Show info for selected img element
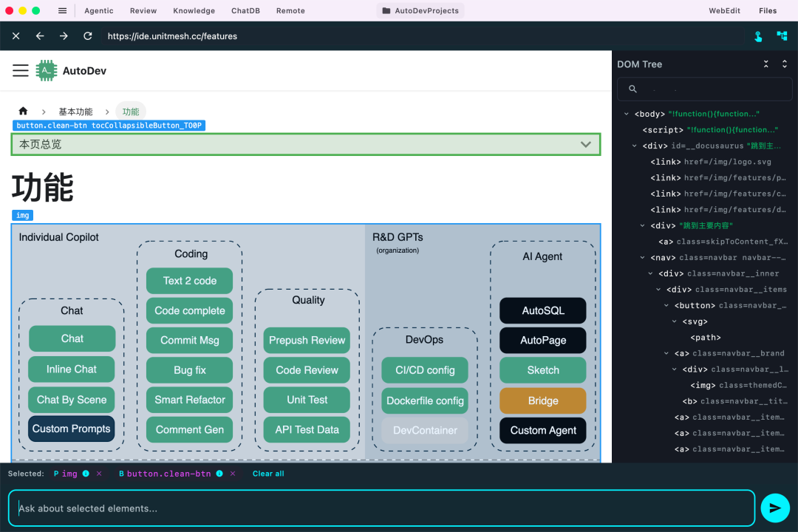The image size is (798, 532). coord(86,474)
